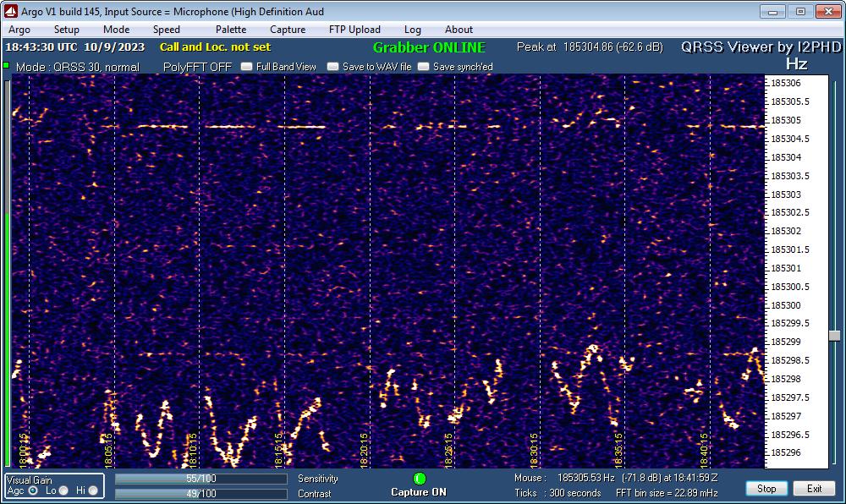
Task: Click the Argo sailboat title bar icon
Action: (11, 11)
